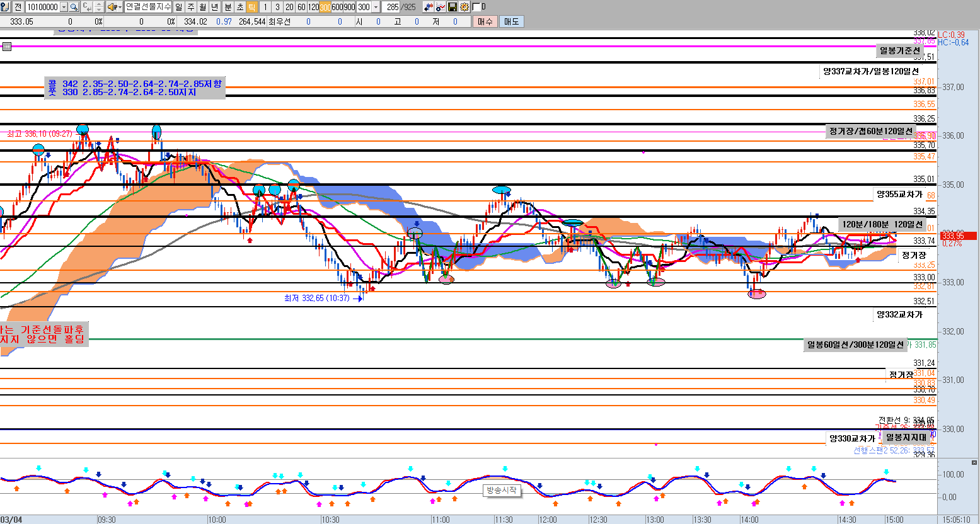This screenshot has height=524, width=980.
Task: Select the 주 (weekly) period button
Action: coord(190,7)
